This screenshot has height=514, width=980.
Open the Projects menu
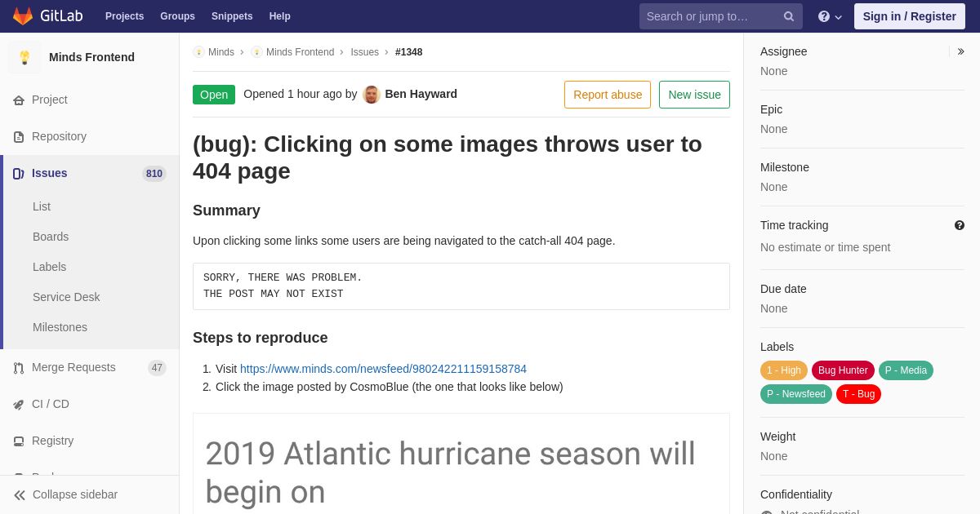click(124, 16)
